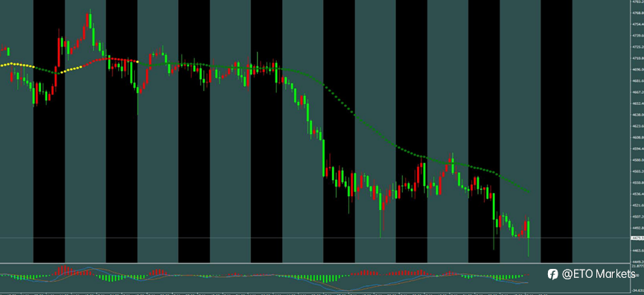The width and height of the screenshot is (644, 295).
Task: Select the 4638 price scale value
Action: pos(638,115)
